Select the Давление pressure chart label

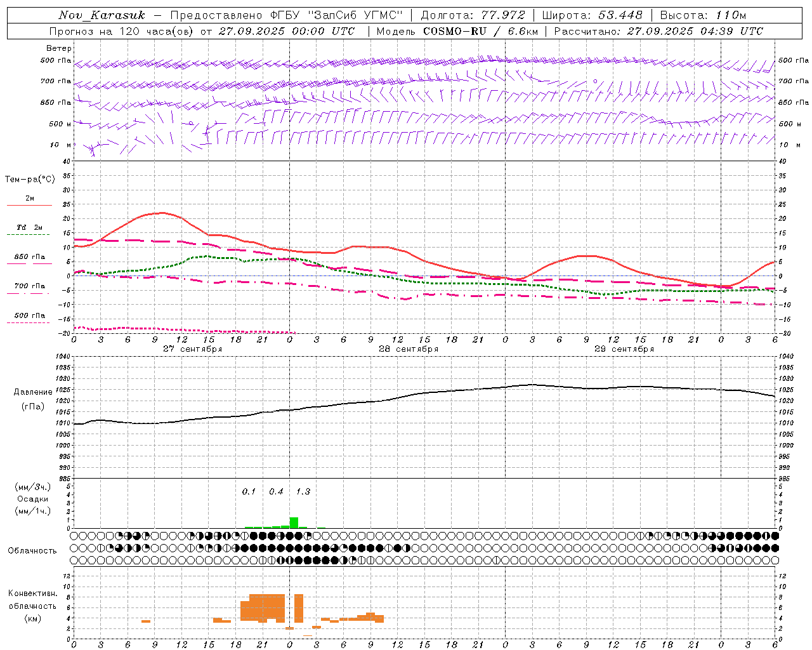[x=33, y=392]
